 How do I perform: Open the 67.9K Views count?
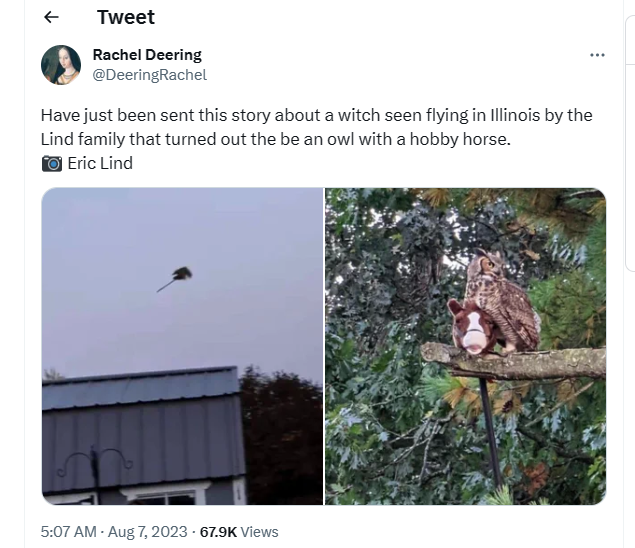[240, 532]
